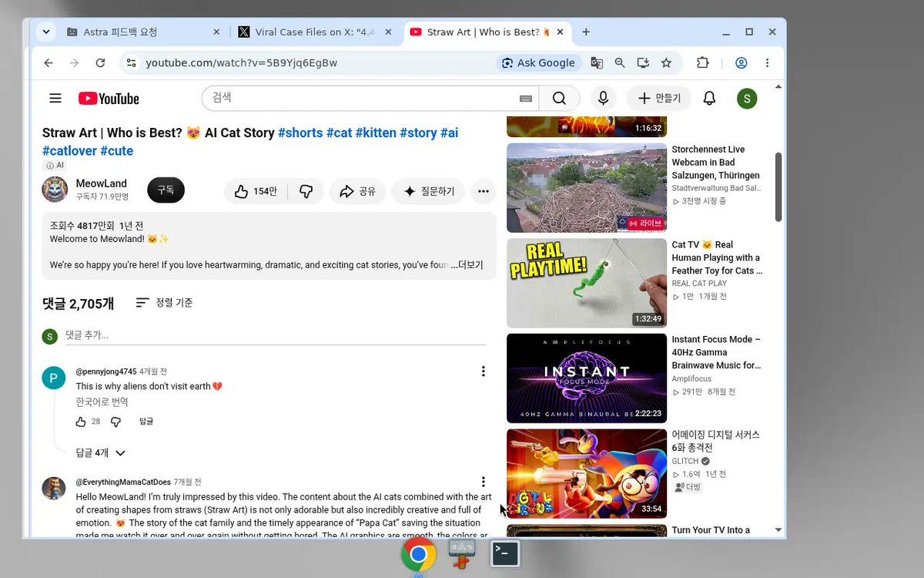Click @EverythingMamaCatDoes username

123,482
